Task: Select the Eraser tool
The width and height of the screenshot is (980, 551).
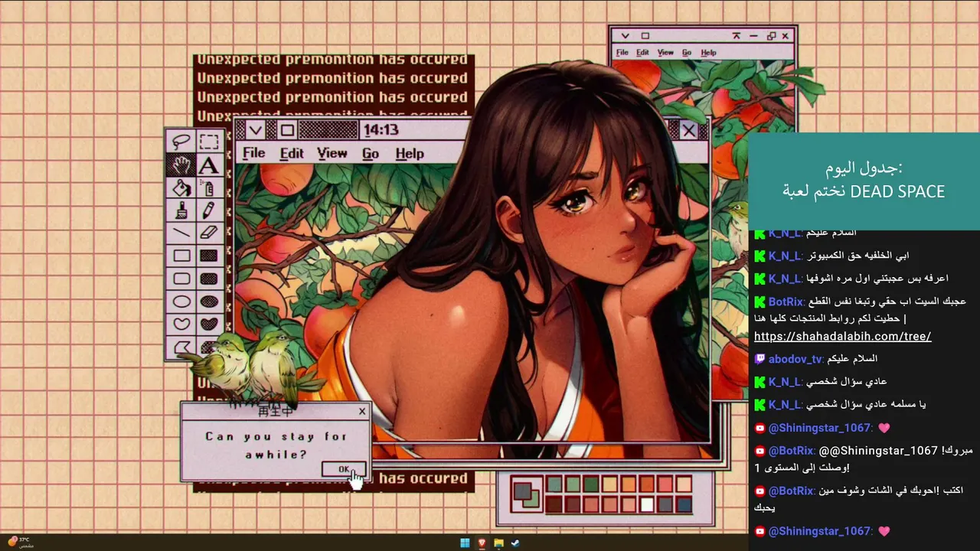Action: pos(208,233)
